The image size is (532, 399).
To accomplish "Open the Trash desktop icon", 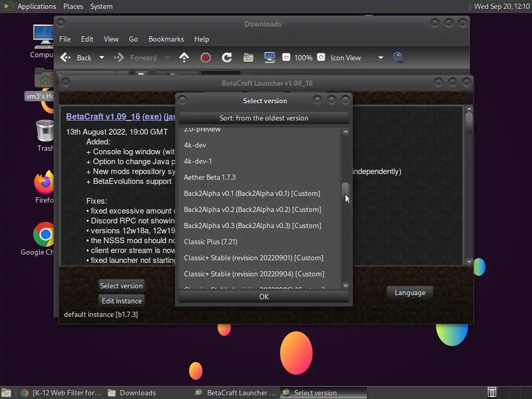I will point(45,136).
